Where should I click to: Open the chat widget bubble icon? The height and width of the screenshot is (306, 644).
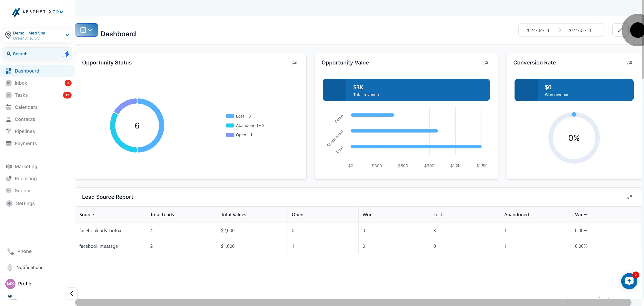tap(629, 281)
